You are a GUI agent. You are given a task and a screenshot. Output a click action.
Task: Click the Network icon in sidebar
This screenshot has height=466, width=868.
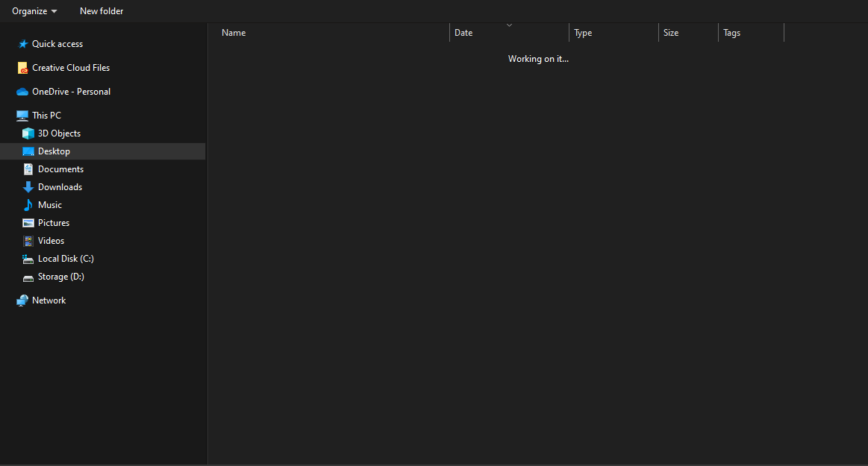(22, 300)
